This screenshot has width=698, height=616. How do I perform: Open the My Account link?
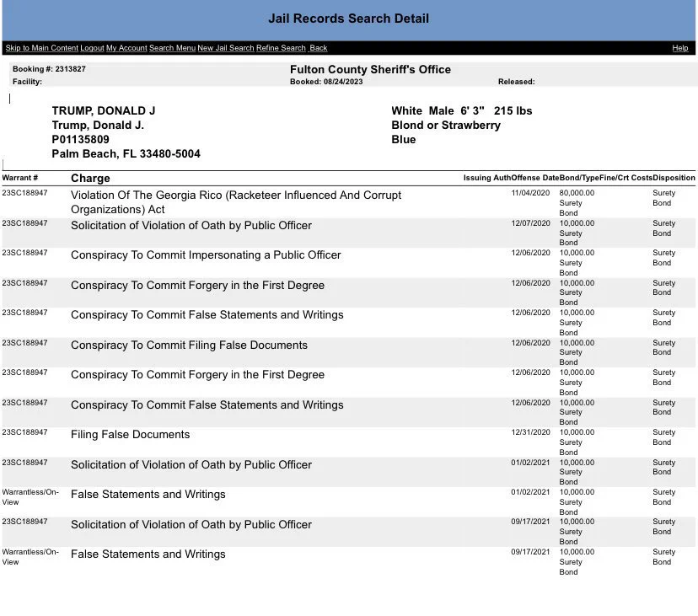[126, 48]
